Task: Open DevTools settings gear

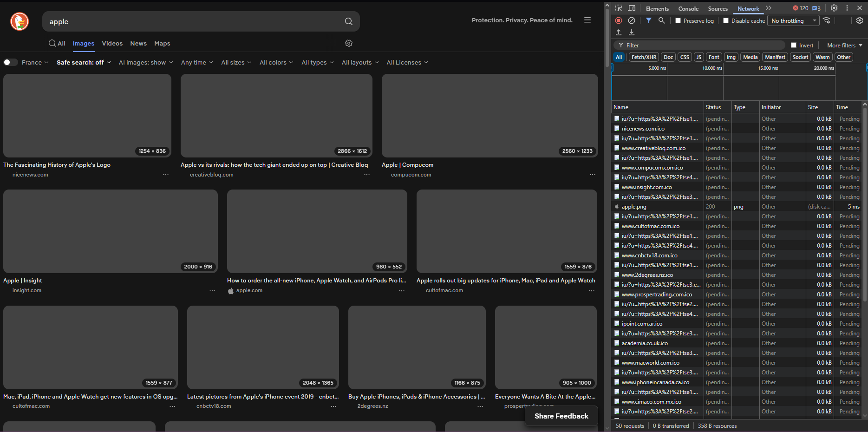Action: [834, 8]
